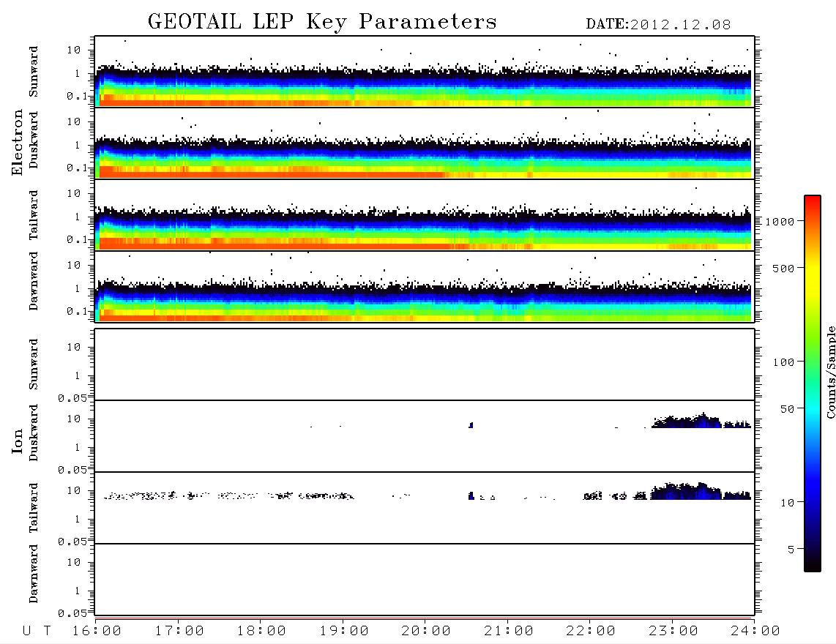Select the Electron "Duskward" panel label

point(34,140)
